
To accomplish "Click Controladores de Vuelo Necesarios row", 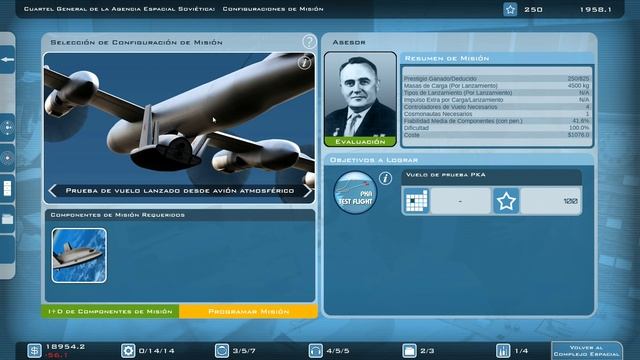I will tap(497, 107).
